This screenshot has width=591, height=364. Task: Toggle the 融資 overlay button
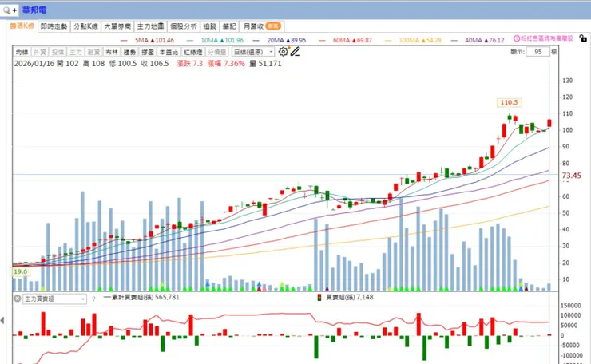pyautogui.click(x=93, y=52)
